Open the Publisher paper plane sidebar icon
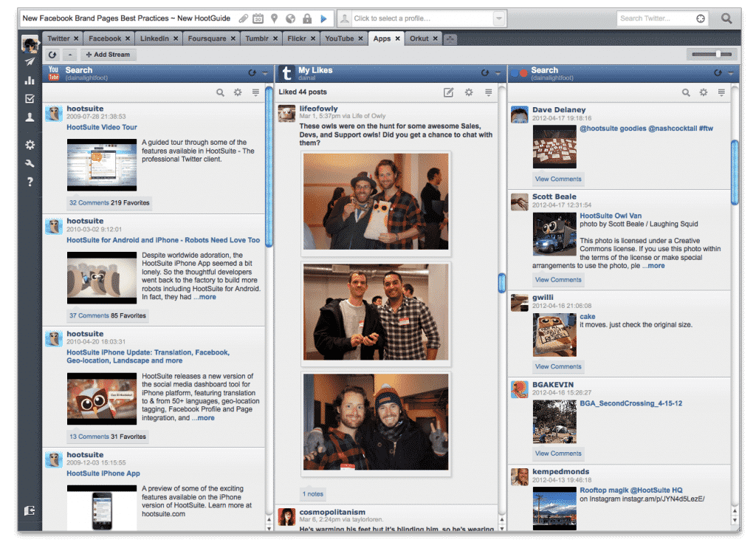 point(30,62)
